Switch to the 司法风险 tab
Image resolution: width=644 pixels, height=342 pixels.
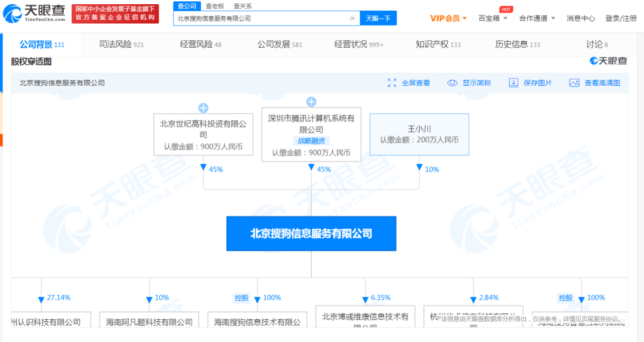pyautogui.click(x=122, y=44)
